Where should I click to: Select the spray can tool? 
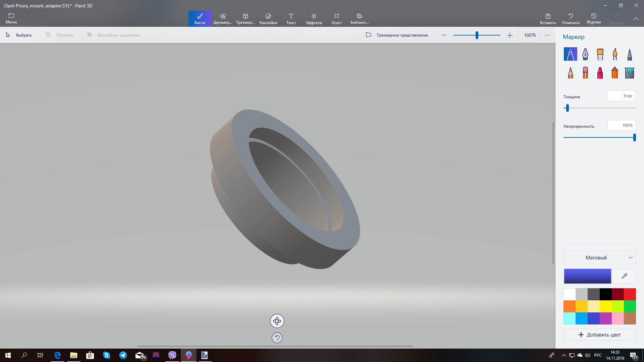(x=615, y=73)
